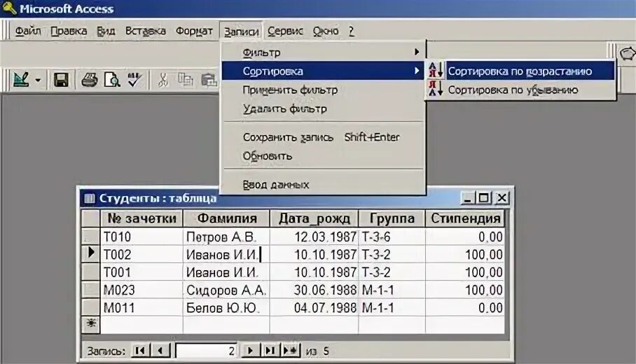Print the table with printer icon

[89, 80]
